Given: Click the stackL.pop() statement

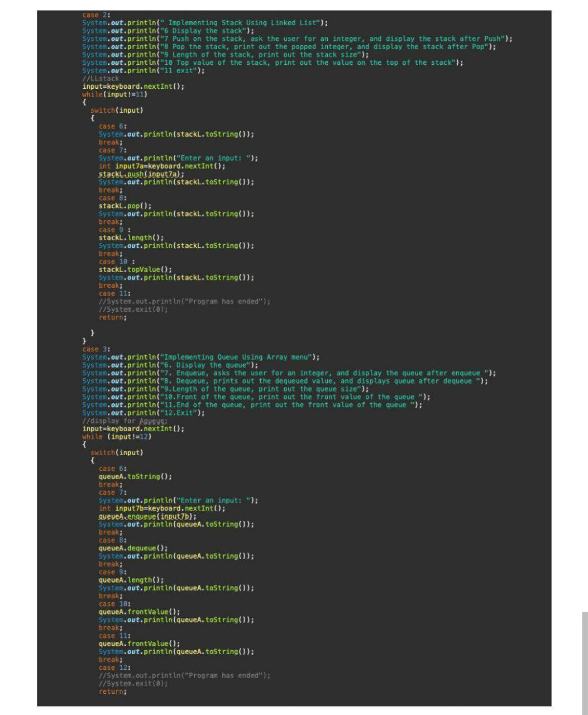Looking at the screenshot, I should point(122,206).
